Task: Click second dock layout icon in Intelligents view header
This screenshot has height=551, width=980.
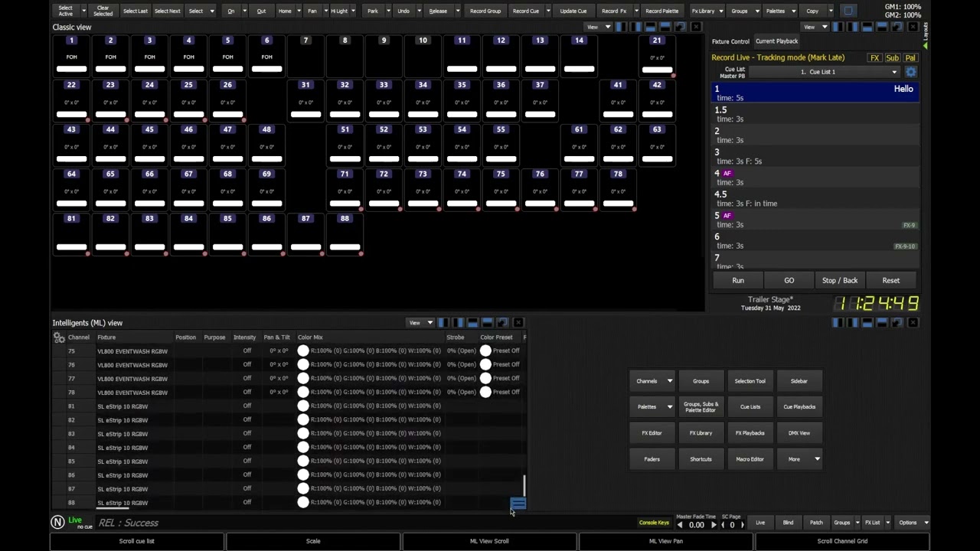Action: click(458, 323)
